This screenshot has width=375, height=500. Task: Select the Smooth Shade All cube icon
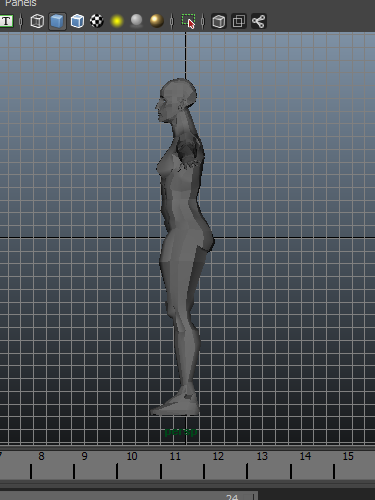[57, 21]
